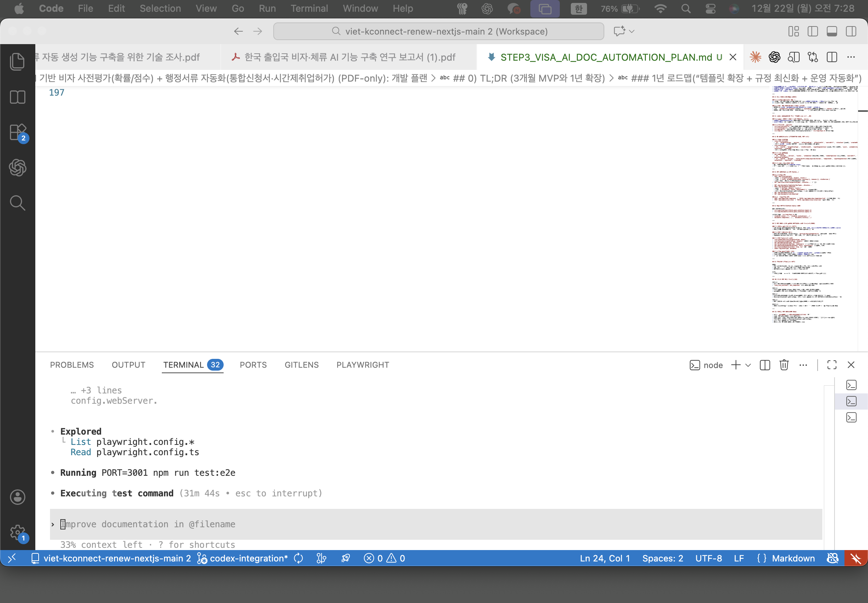
Task: Open the Extensions view with badge
Action: click(x=17, y=132)
